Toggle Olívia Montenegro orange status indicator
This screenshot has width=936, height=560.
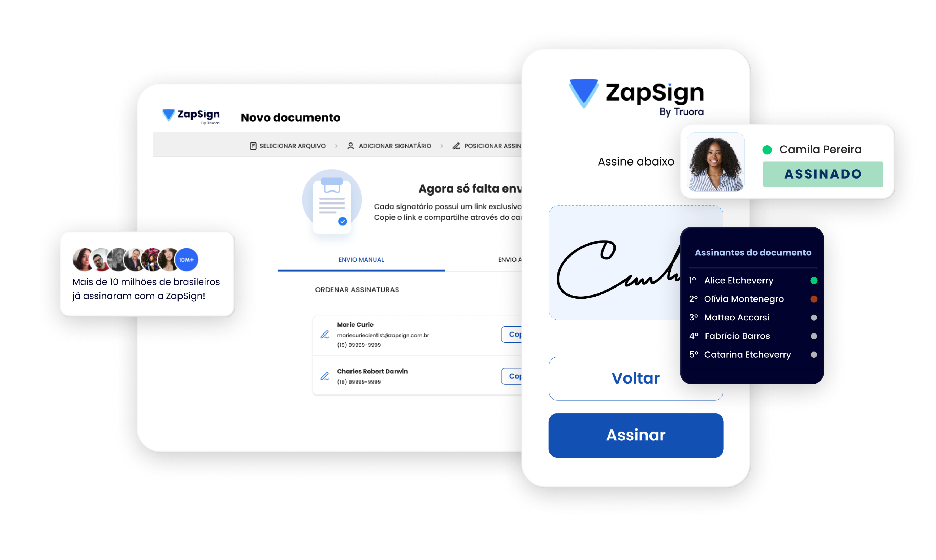812,299
